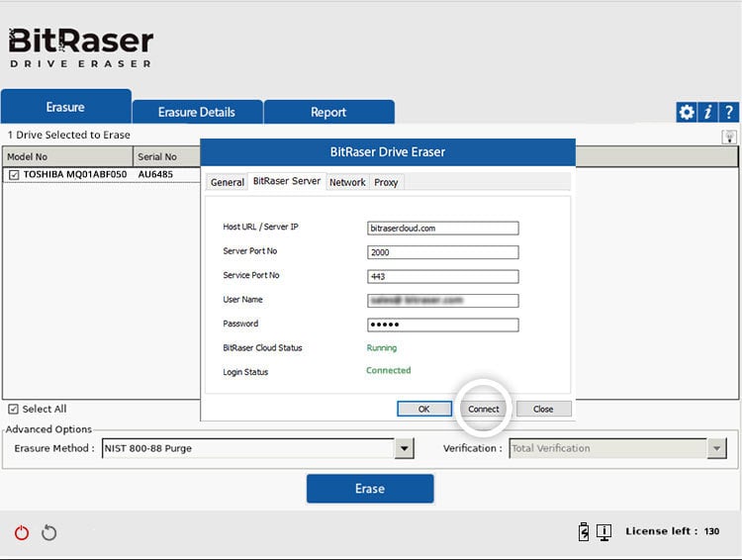This screenshot has height=560, width=742.
Task: Click '1 Drive Selected to Erase' text
Action: 68,135
